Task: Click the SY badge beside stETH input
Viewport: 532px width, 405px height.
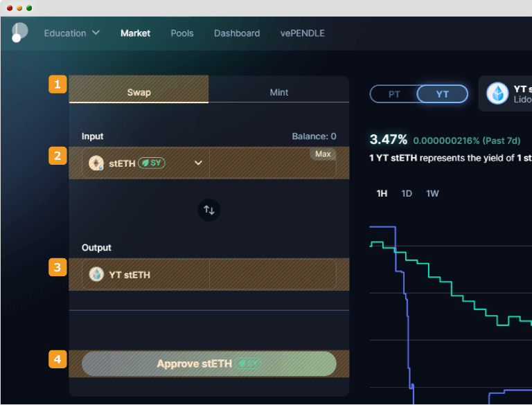Action: [x=152, y=163]
